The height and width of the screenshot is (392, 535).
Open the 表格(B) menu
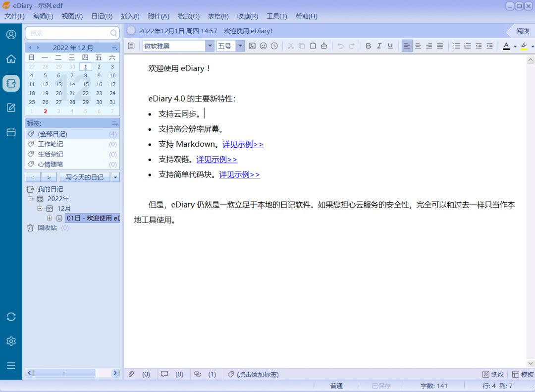tap(218, 16)
